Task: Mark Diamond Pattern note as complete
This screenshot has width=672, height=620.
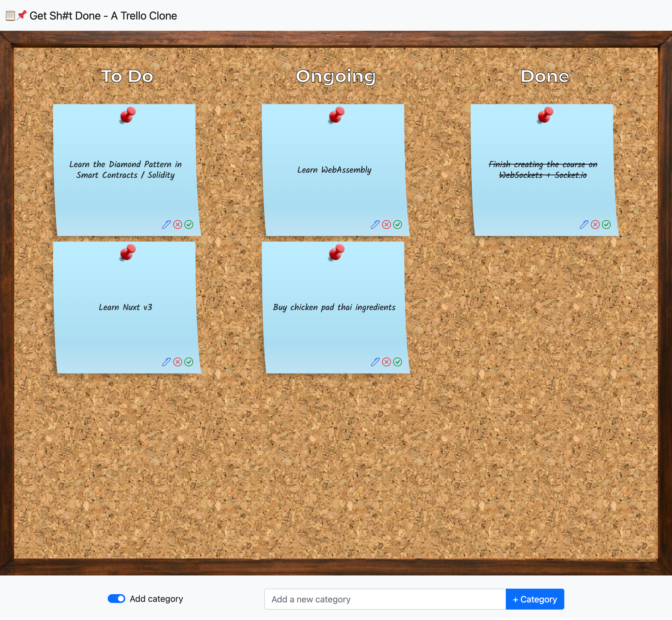Action: coord(189,225)
